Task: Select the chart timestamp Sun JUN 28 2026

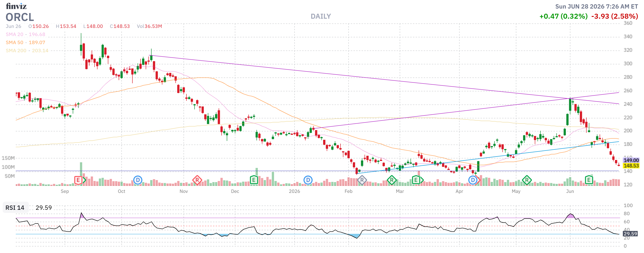Action: coord(596,7)
